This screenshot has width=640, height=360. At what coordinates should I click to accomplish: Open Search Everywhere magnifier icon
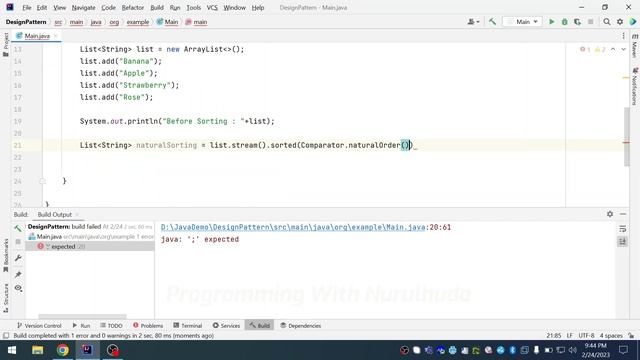pyautogui.click(x=607, y=22)
